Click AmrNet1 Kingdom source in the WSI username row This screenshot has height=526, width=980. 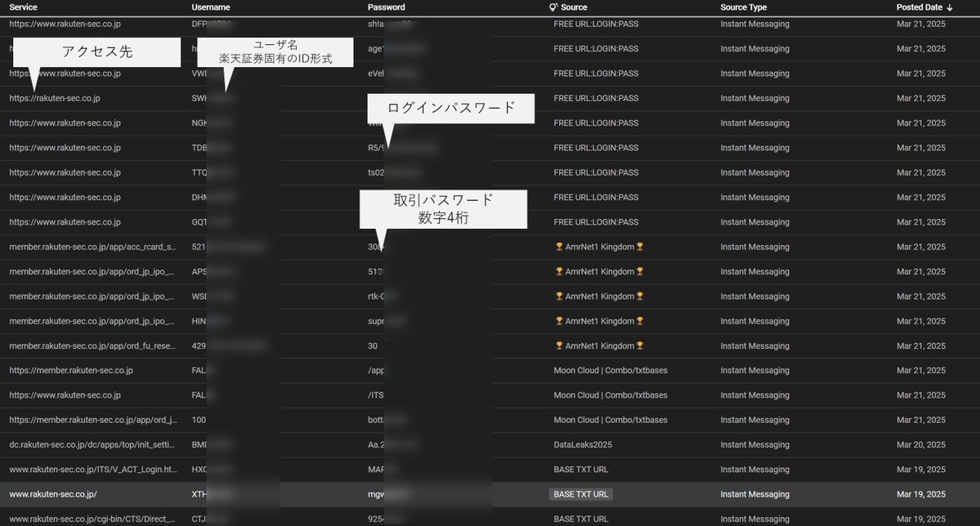(x=599, y=296)
